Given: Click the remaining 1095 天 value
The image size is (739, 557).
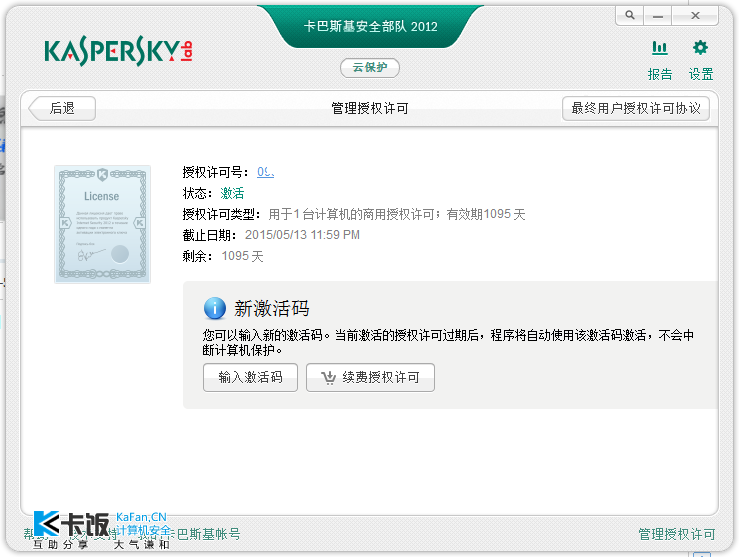Looking at the screenshot, I should 242,256.
